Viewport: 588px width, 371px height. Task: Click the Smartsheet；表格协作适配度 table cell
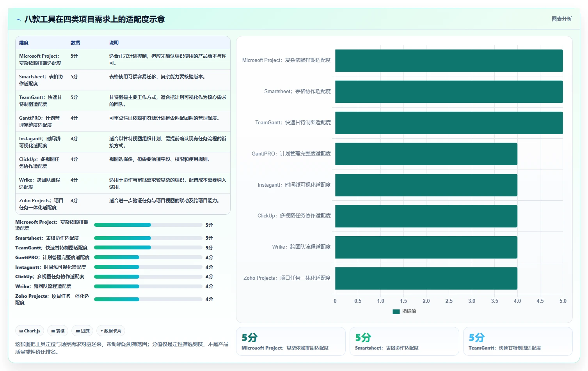[41, 80]
